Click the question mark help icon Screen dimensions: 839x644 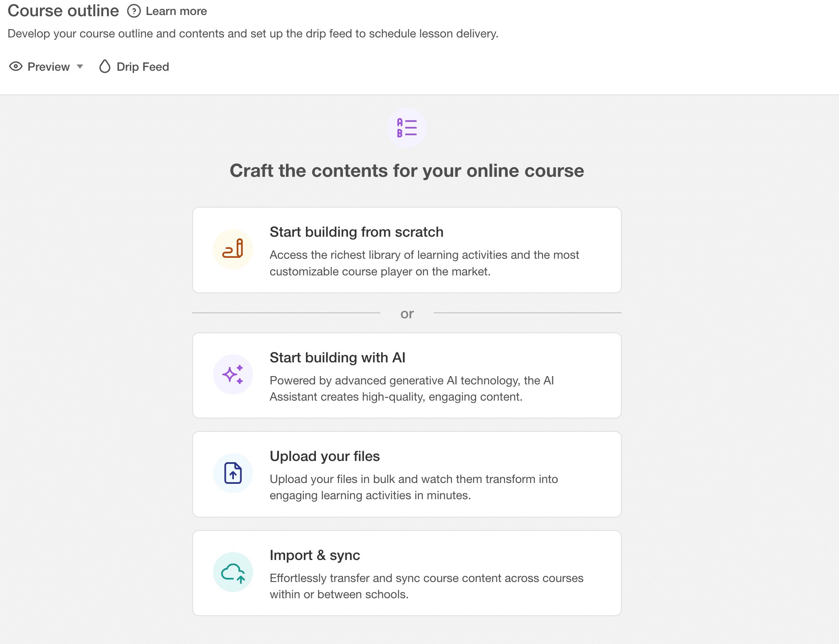tap(134, 12)
